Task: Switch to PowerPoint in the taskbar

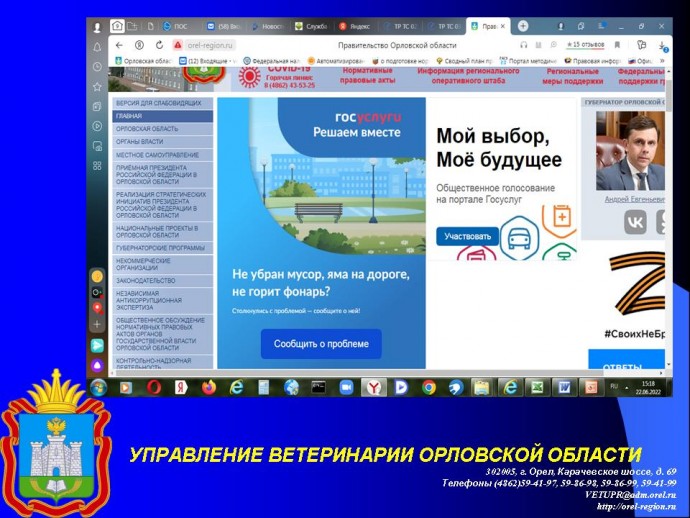Action: coord(592,387)
